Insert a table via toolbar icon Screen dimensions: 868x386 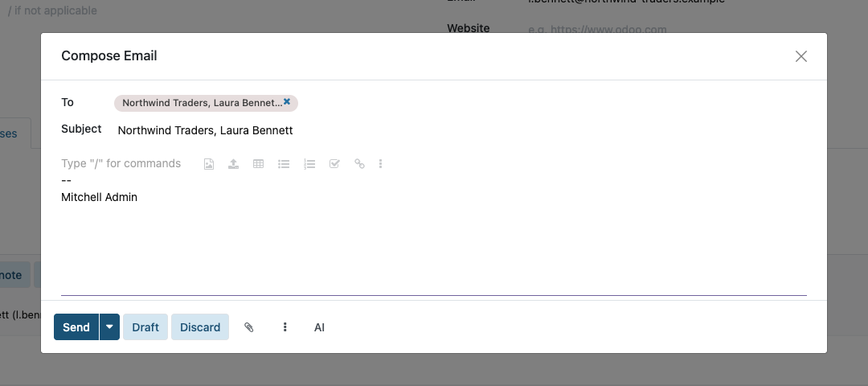pyautogui.click(x=259, y=164)
